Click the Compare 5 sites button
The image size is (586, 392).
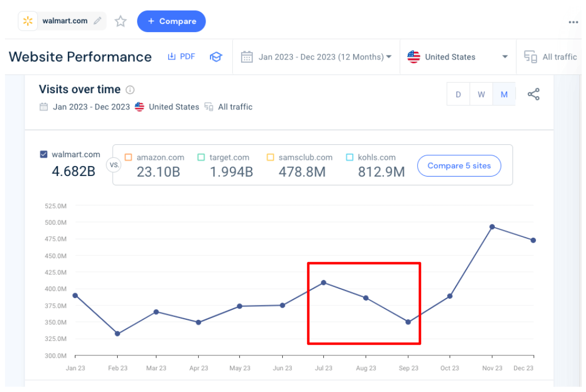click(x=459, y=165)
